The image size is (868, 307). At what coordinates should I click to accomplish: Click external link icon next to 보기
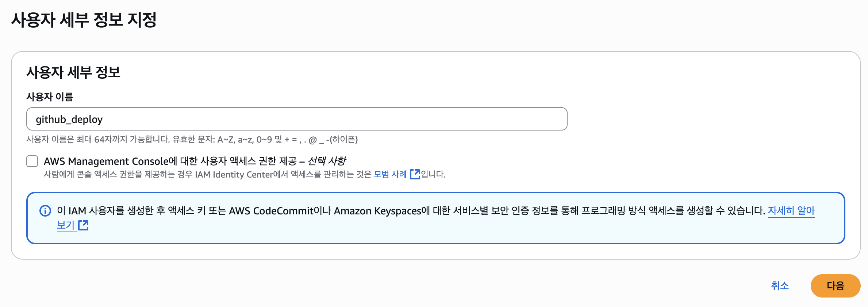point(84,225)
